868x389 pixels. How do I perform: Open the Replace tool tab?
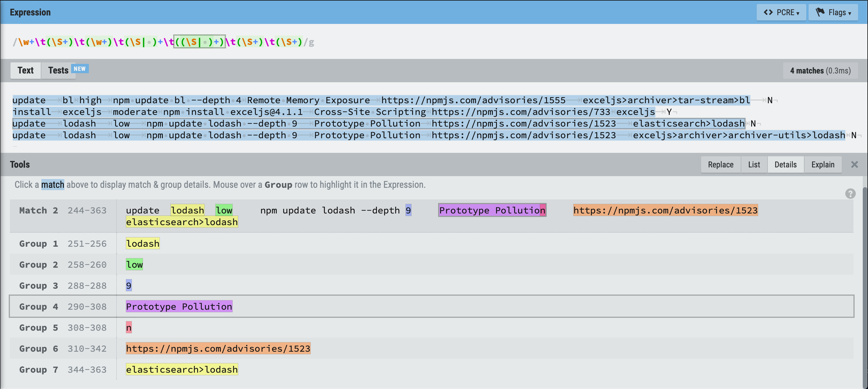point(721,165)
